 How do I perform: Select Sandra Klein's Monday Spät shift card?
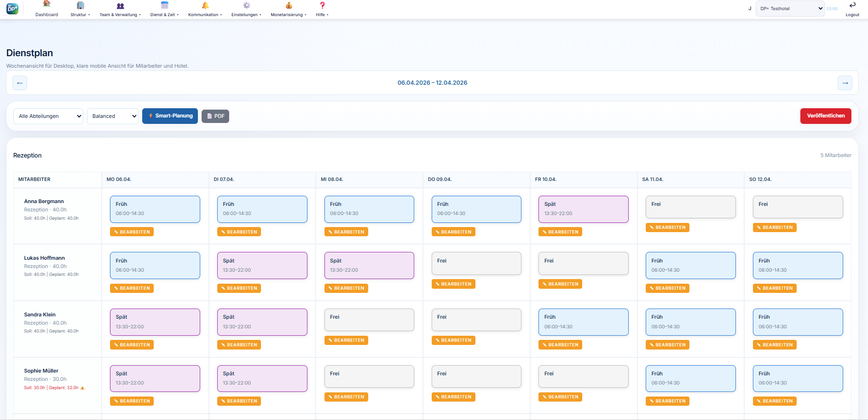point(155,322)
